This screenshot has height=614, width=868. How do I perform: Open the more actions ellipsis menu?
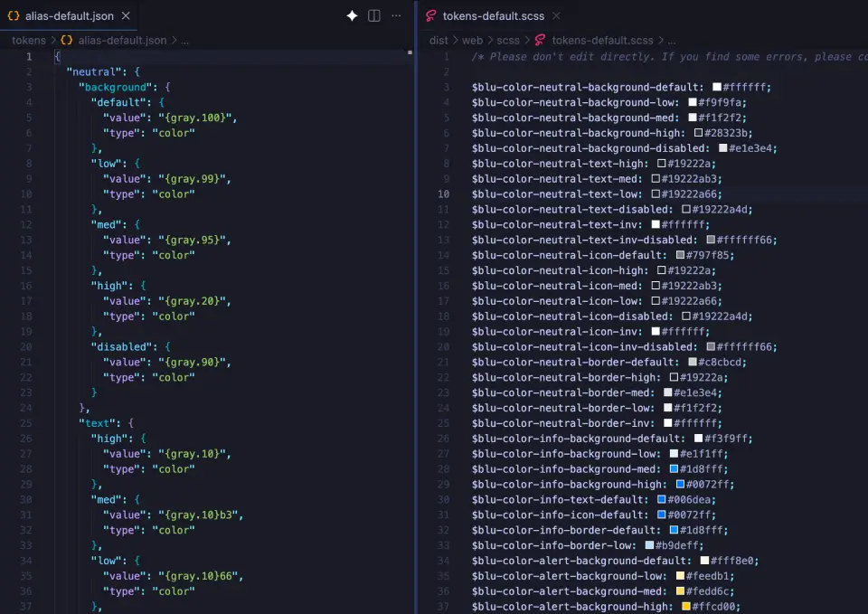(x=396, y=16)
